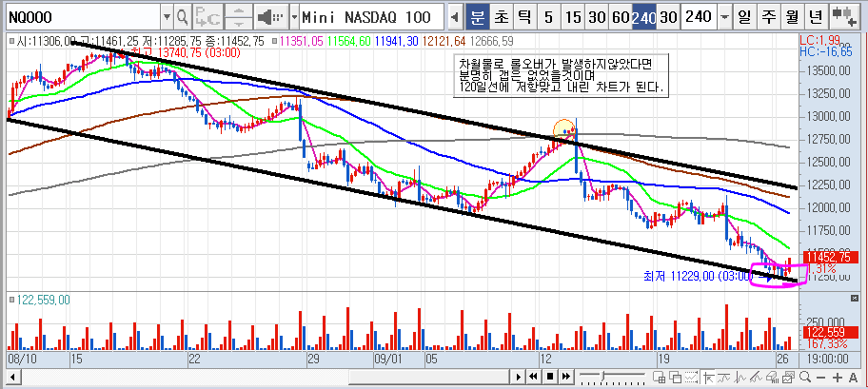The image size is (868, 389).
Task: Switch to 일 (daily) chart
Action: (744, 17)
